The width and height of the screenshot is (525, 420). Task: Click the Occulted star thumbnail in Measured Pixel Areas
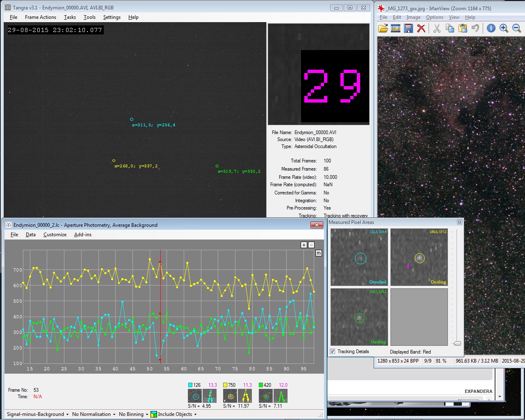[x=359, y=257]
